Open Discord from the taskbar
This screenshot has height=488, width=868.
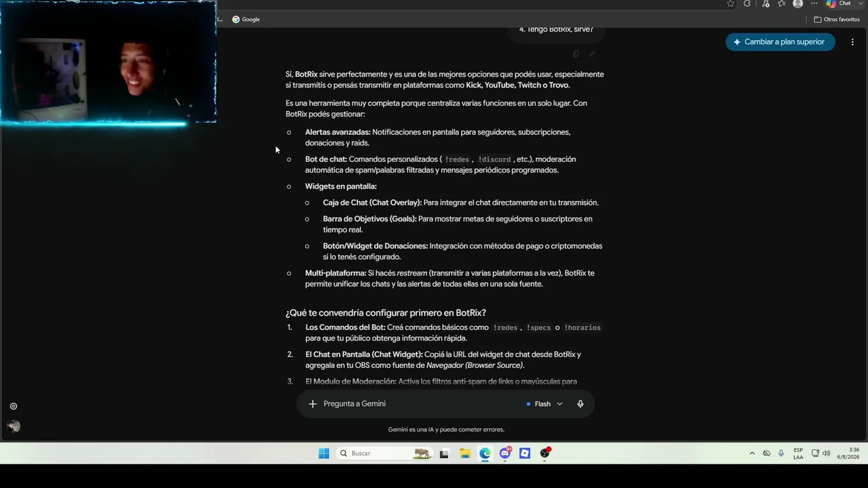tap(505, 453)
